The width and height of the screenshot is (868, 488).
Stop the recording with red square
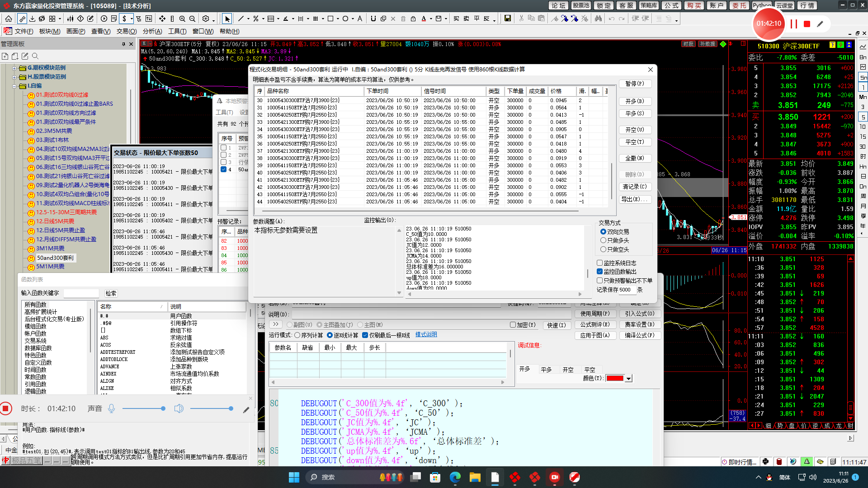pyautogui.click(x=807, y=24)
